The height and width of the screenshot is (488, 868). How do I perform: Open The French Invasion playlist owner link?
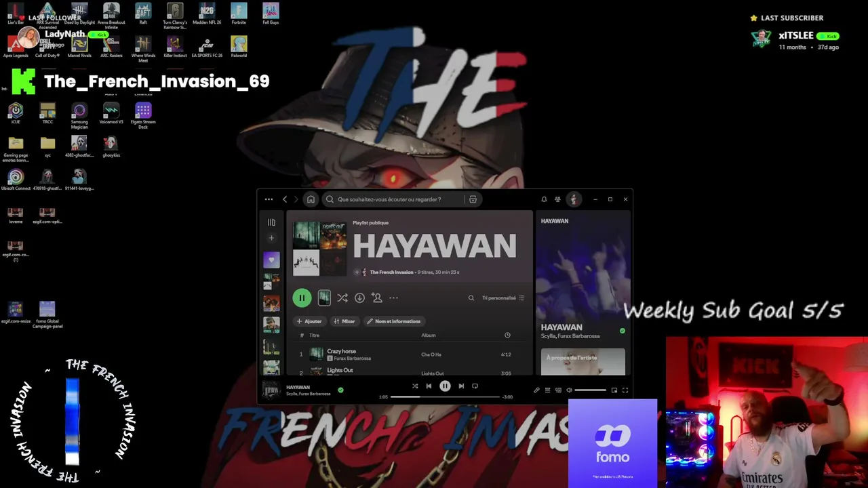(x=391, y=272)
